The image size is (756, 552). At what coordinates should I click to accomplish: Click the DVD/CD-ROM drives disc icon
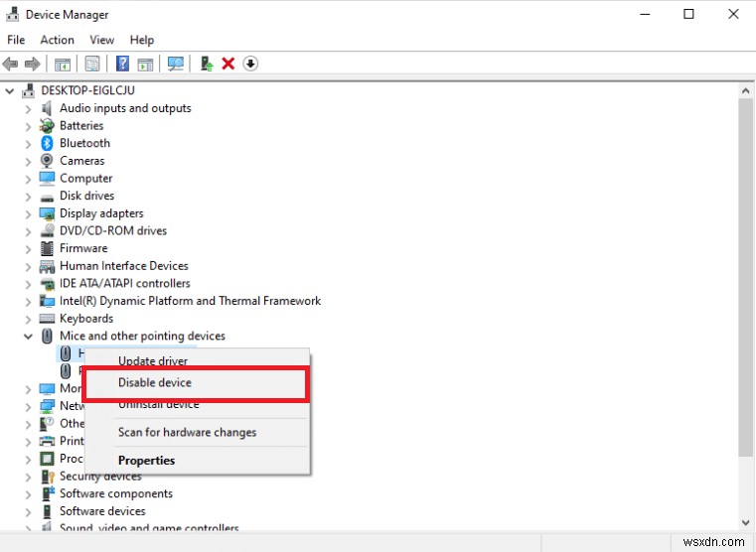(47, 230)
